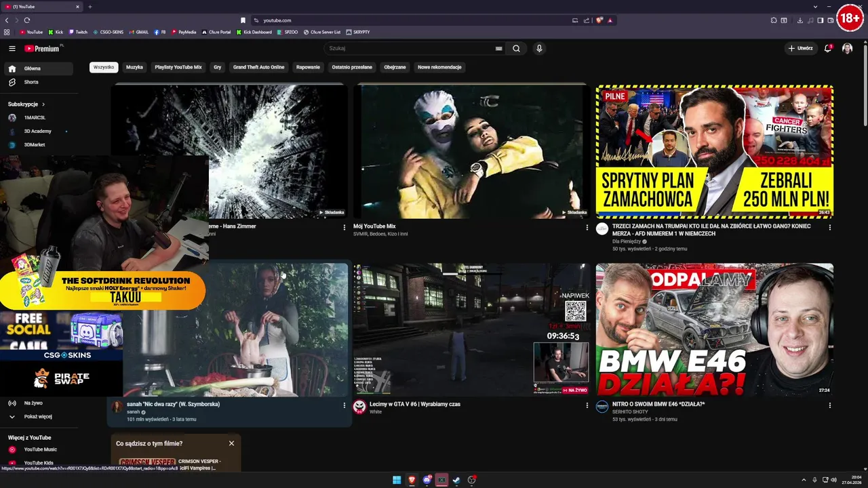Open the Lecimy w GTA V live thumbnail
The image size is (868, 488).
[471, 329]
